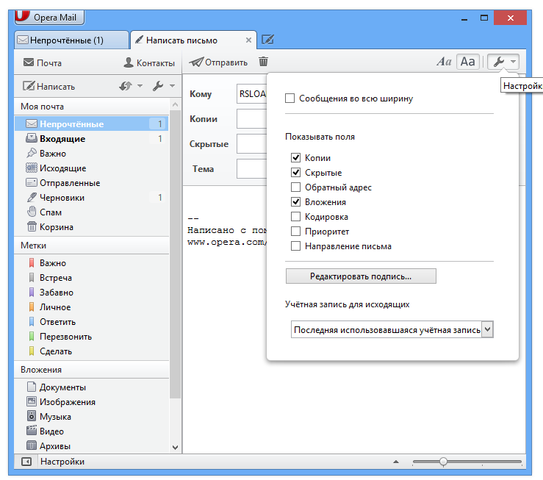Click the check/send mail arrows icon
Image resolution: width=543 pixels, height=480 pixels.
125,86
